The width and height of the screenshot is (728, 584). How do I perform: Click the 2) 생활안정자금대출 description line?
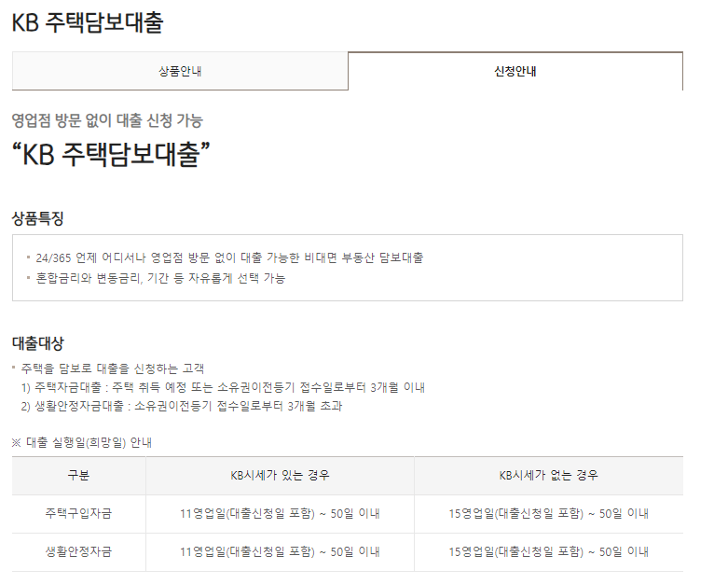coord(182,406)
